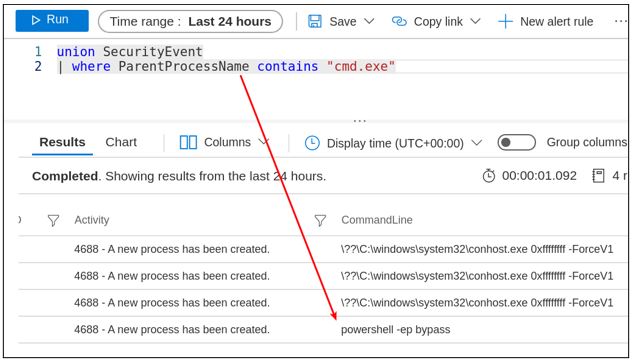The width and height of the screenshot is (635, 364).
Task: Open the Time range Last 24 hours selector
Action: coord(190,21)
